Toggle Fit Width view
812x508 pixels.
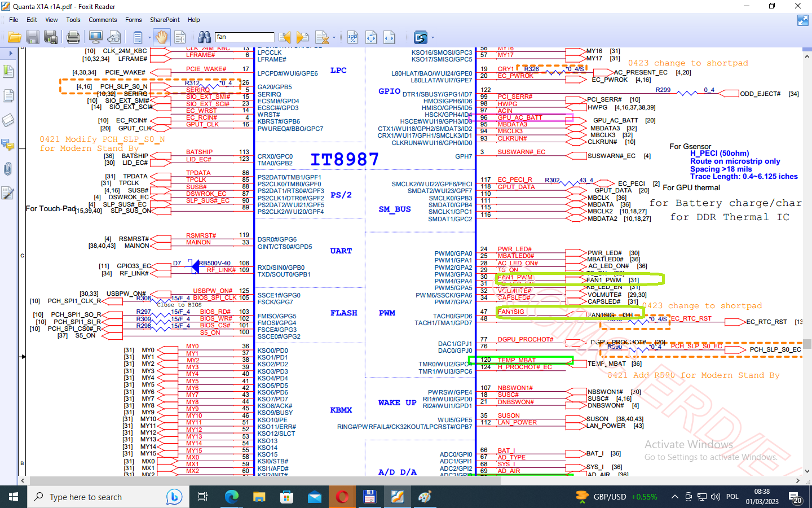[x=389, y=38]
